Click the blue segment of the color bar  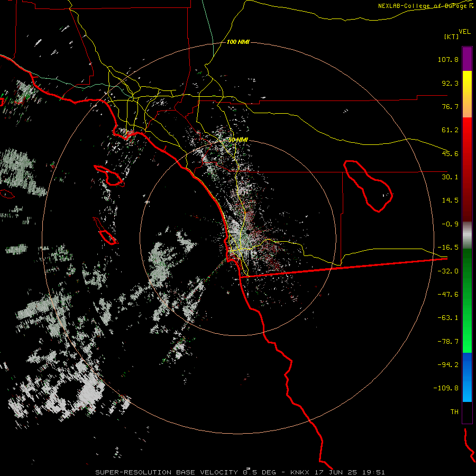467,377
